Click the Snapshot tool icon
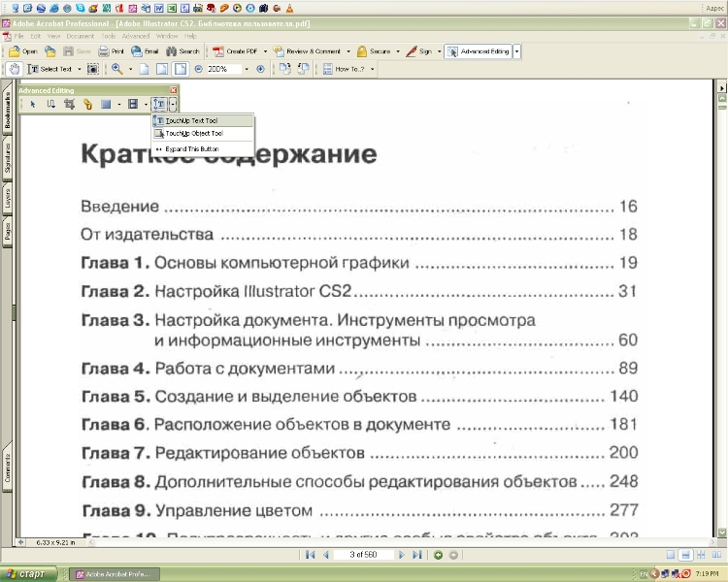This screenshot has width=728, height=582. click(93, 69)
